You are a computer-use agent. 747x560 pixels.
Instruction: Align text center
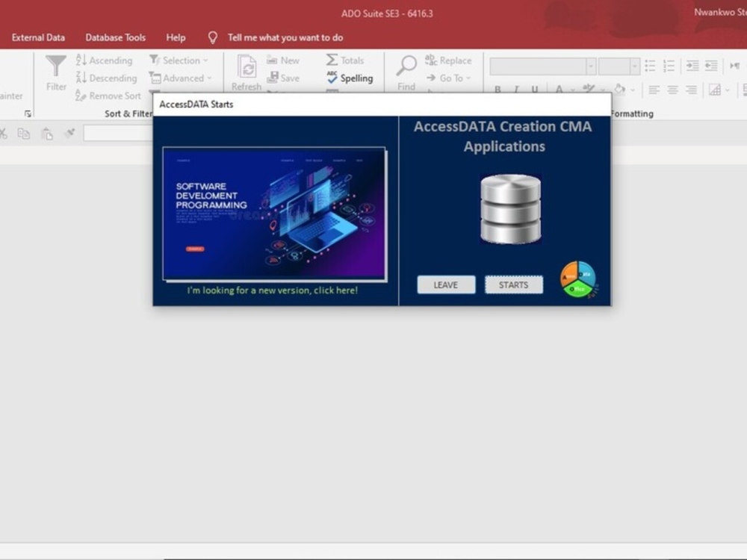coord(672,90)
